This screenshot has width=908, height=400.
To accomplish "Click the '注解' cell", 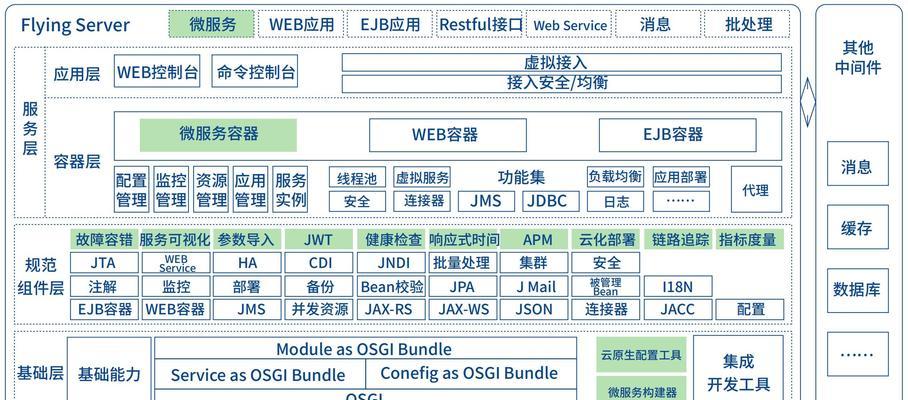I will [104, 287].
